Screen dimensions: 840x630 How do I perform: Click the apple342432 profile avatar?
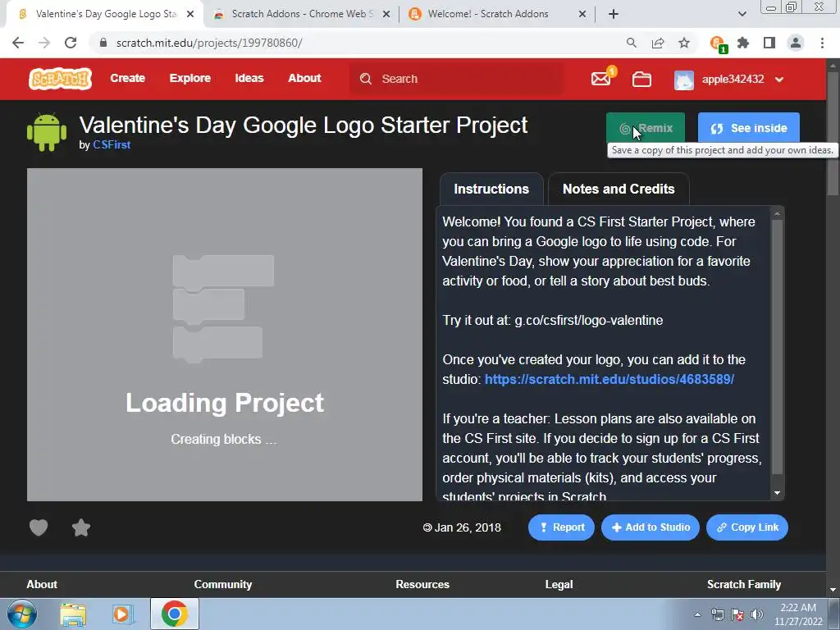click(x=684, y=80)
